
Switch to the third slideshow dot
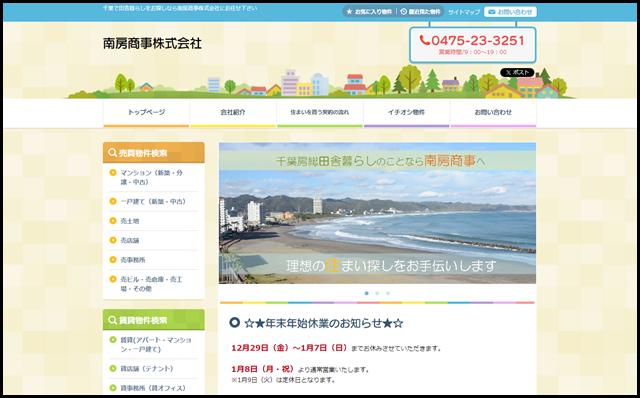(x=388, y=293)
